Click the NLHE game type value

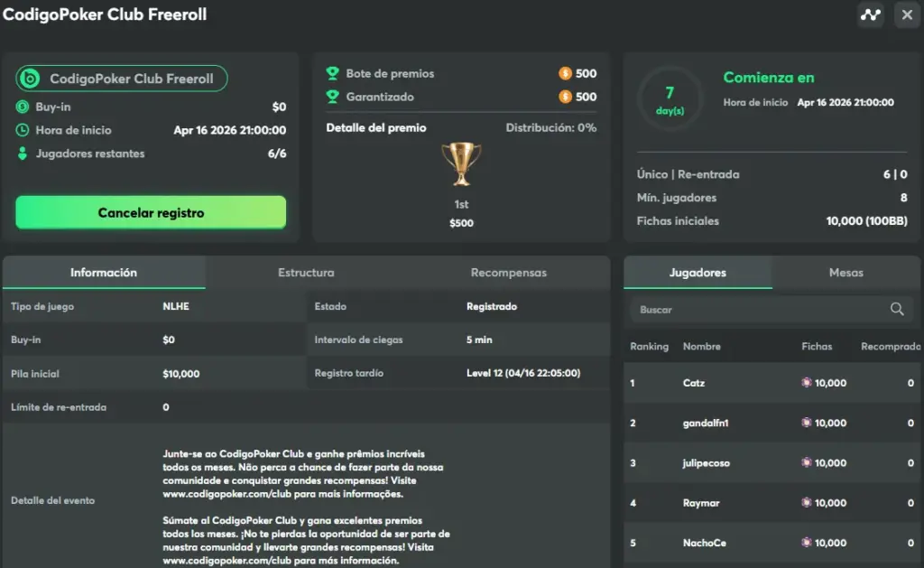[x=176, y=306]
